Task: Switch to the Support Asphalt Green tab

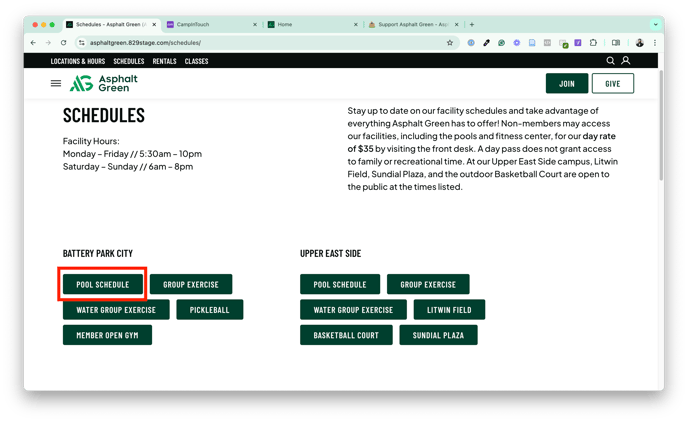Action: point(410,24)
